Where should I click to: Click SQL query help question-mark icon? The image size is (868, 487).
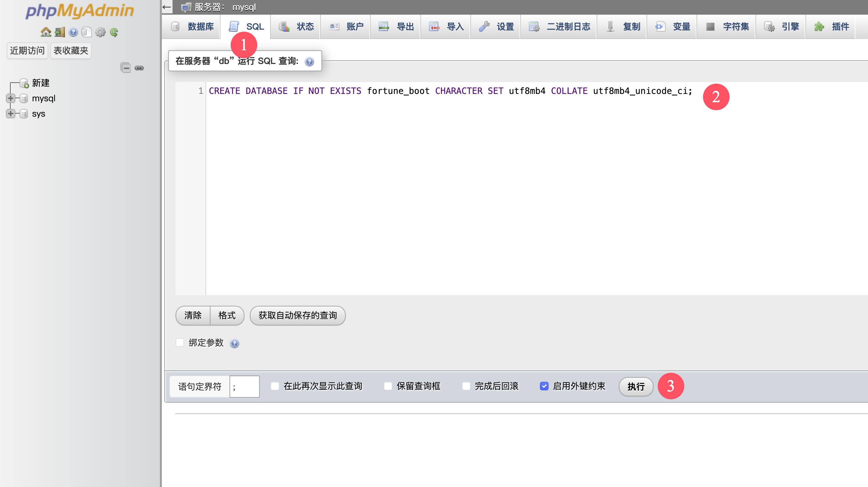point(309,62)
